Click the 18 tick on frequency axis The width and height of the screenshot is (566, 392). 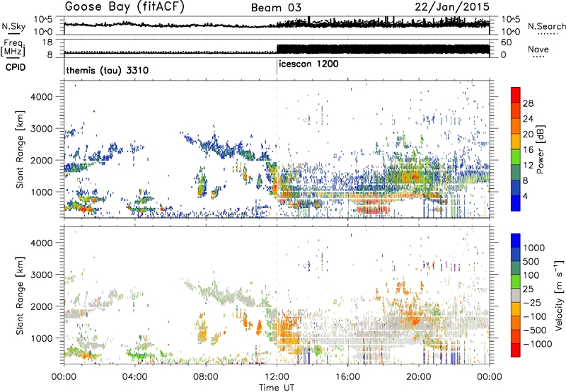(x=47, y=42)
